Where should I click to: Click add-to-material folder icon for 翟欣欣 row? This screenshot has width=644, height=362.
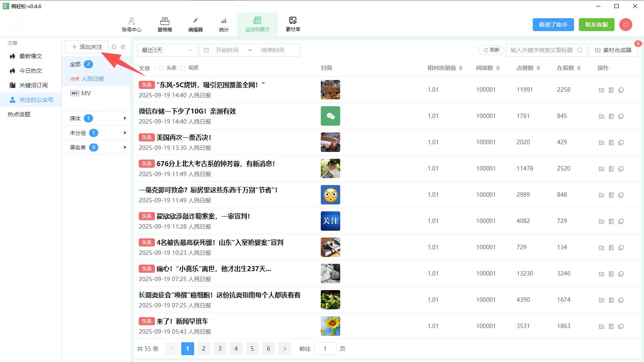602,221
